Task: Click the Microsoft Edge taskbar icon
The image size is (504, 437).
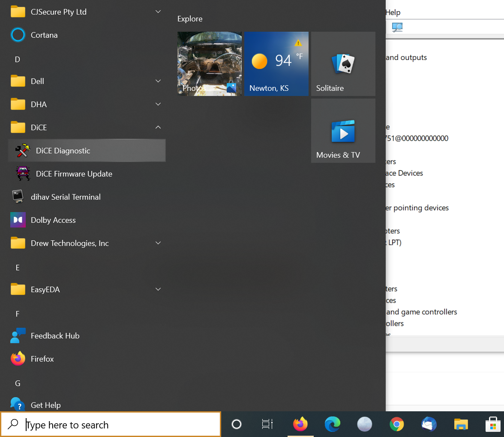Action: coord(332,425)
